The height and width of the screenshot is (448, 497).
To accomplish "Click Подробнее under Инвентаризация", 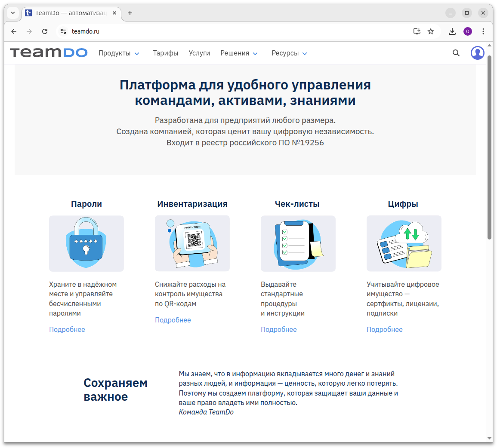I will pyautogui.click(x=173, y=320).
